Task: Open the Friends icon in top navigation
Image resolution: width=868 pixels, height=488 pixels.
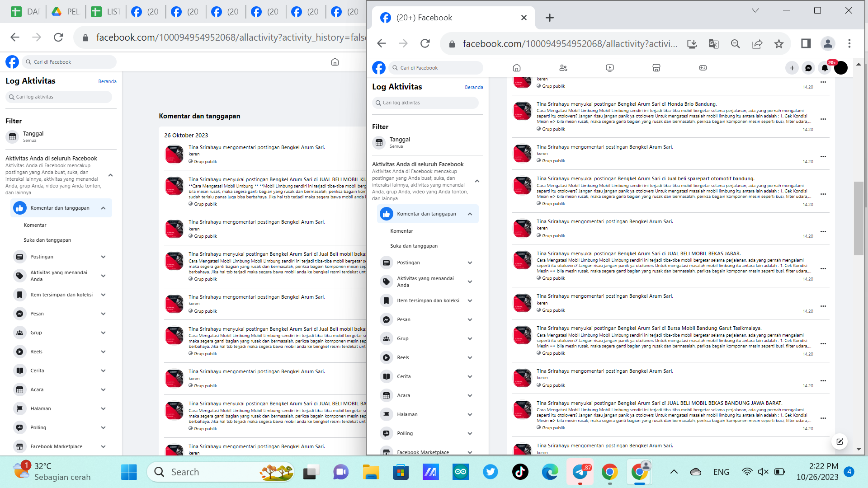Action: [x=563, y=68]
